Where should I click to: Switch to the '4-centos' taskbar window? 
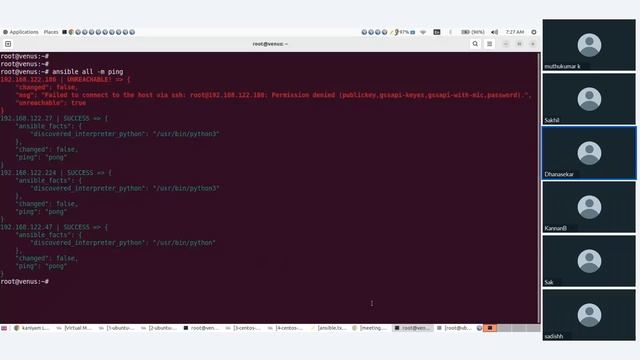[286, 328]
